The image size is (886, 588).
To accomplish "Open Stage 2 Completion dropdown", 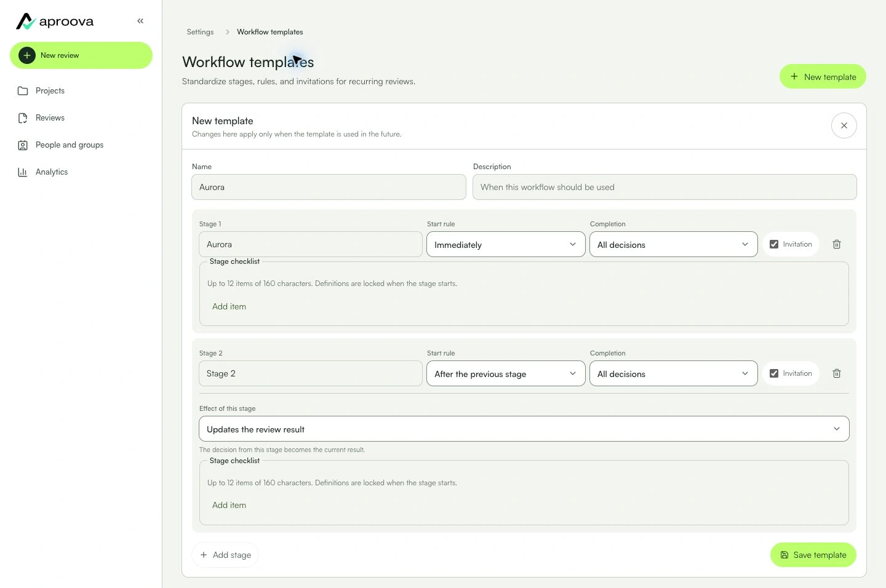I will click(x=674, y=373).
